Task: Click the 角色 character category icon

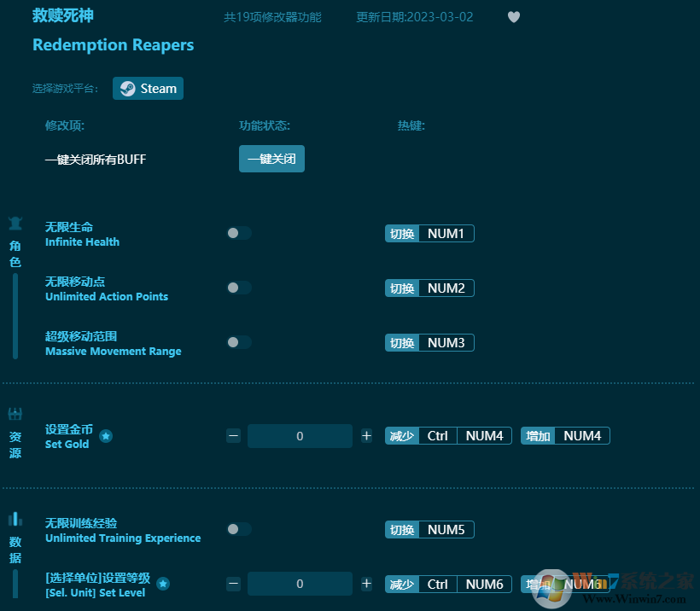Action: 15,224
